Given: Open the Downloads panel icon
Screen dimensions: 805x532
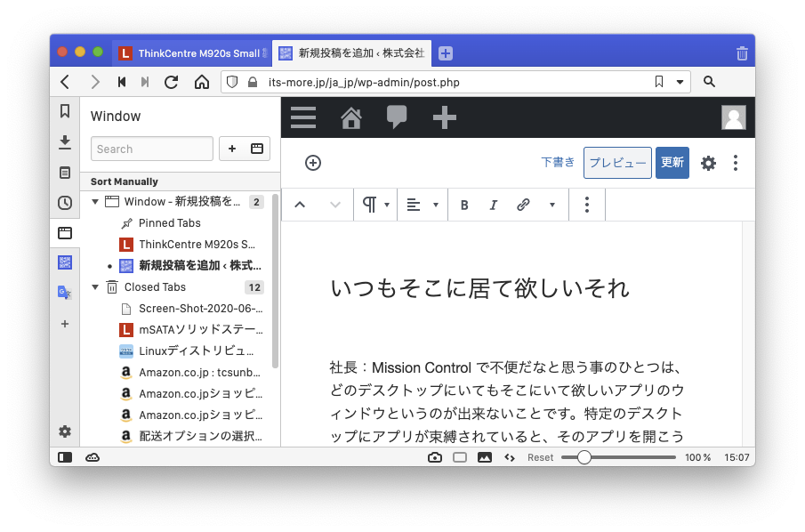Looking at the screenshot, I should pyautogui.click(x=65, y=141).
